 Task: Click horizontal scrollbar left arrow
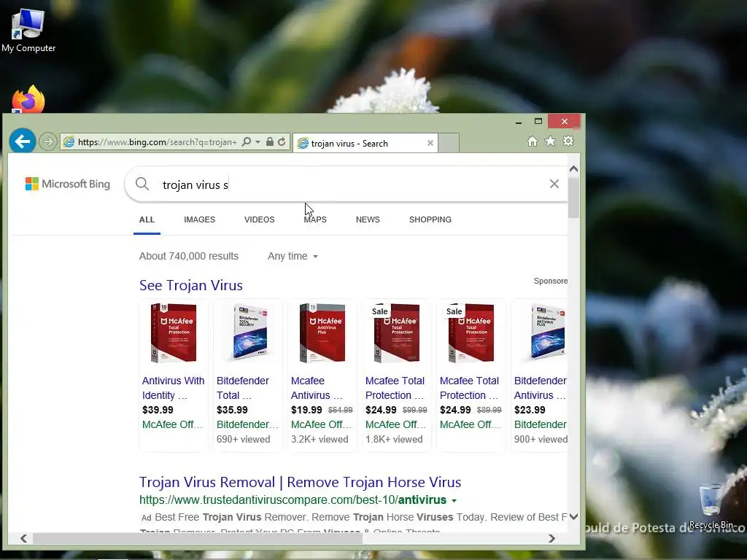click(x=23, y=538)
